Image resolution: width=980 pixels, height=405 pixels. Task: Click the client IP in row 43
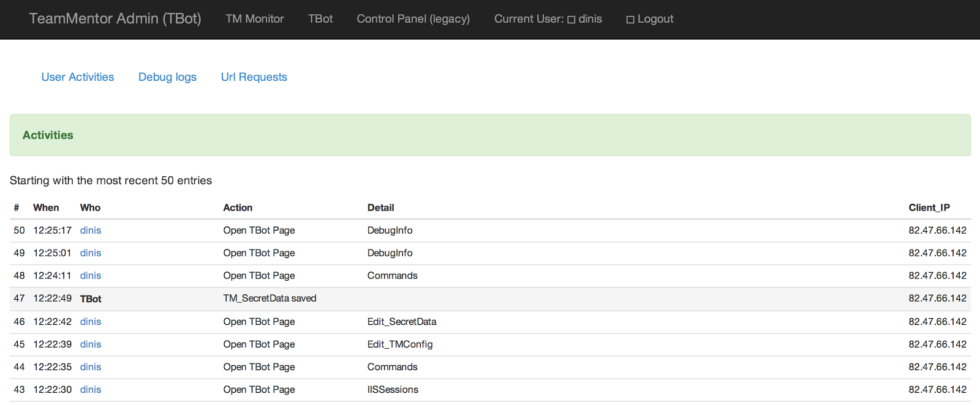tap(937, 390)
